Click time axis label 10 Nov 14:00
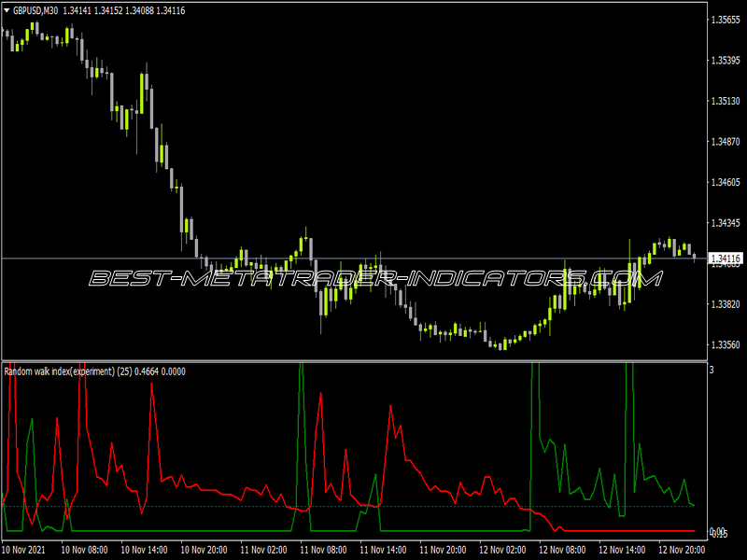 pos(144,550)
